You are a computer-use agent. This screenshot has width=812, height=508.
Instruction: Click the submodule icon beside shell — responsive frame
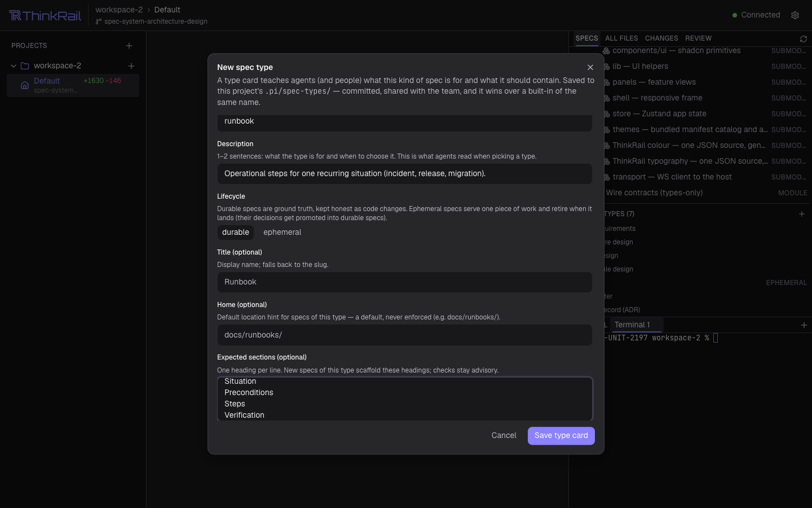[x=607, y=98]
